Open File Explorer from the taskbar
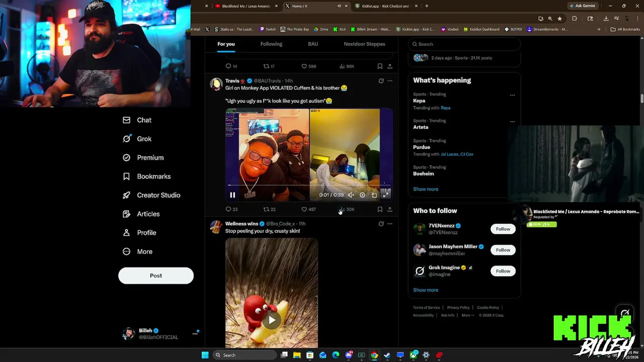This screenshot has width=644, height=362. 297,355
